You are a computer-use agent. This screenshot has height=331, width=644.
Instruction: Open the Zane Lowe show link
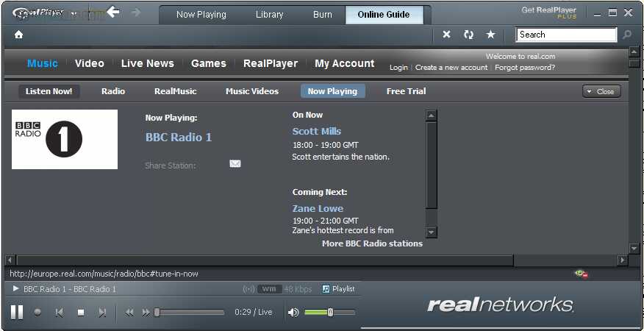click(x=318, y=208)
